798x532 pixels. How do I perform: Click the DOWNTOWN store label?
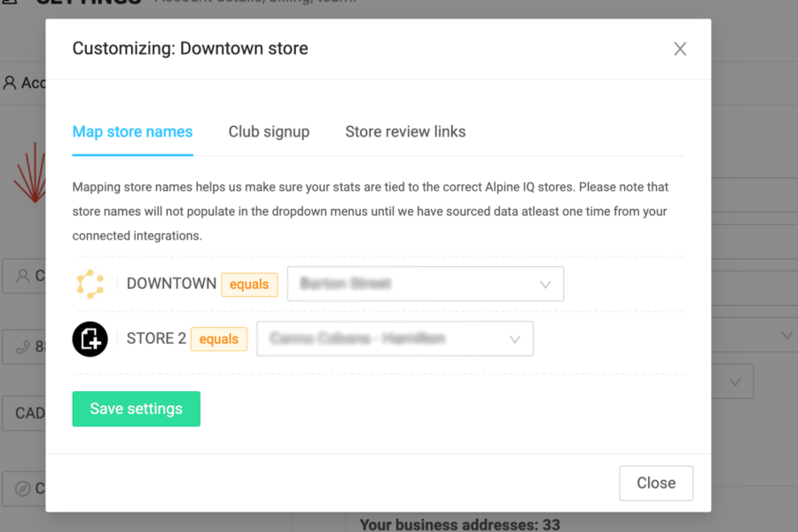[x=171, y=284]
